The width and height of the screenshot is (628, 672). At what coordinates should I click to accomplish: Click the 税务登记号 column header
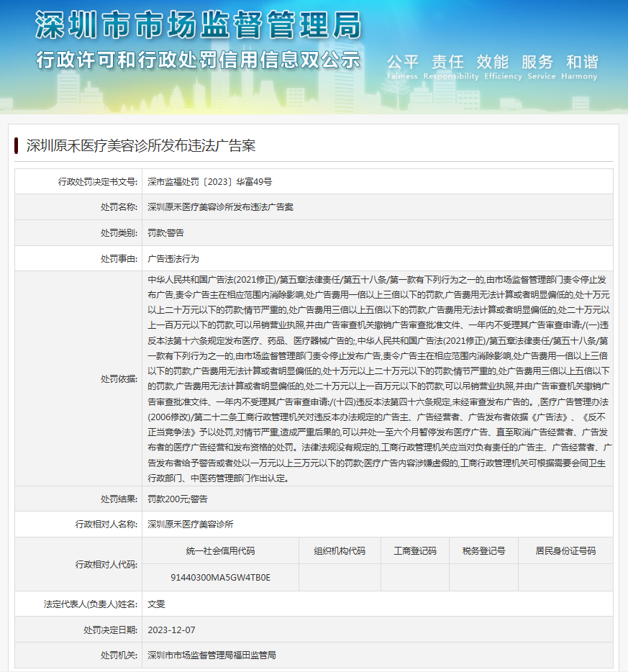pos(484,550)
